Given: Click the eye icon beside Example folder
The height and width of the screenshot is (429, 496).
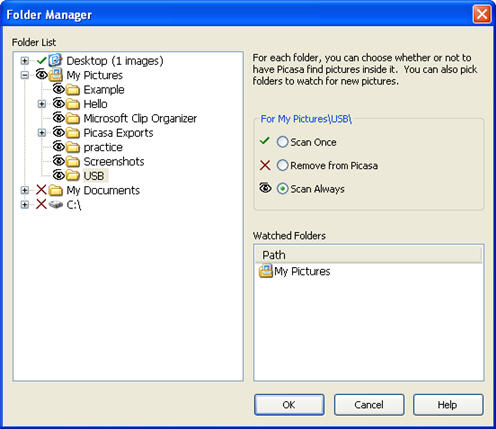Looking at the screenshot, I should [x=59, y=89].
